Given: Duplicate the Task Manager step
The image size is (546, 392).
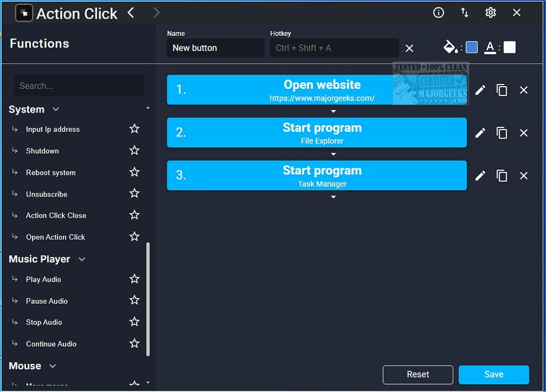Looking at the screenshot, I should 502,176.
